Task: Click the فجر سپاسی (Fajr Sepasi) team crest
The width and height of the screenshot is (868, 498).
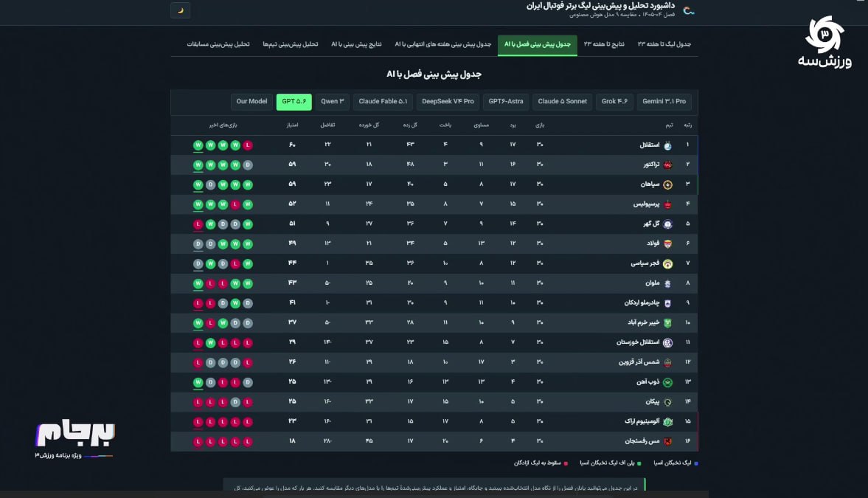Action: tap(667, 263)
